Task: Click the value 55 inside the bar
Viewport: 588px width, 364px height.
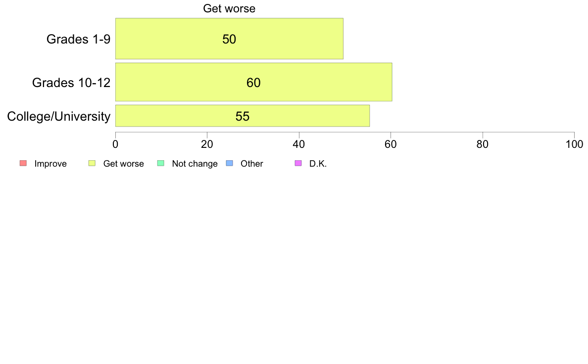Action: [242, 116]
